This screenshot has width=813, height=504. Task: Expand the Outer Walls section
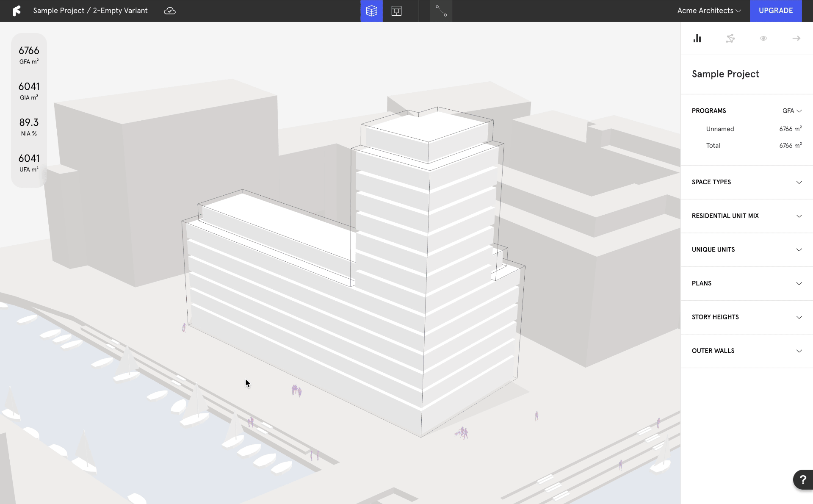click(x=747, y=351)
